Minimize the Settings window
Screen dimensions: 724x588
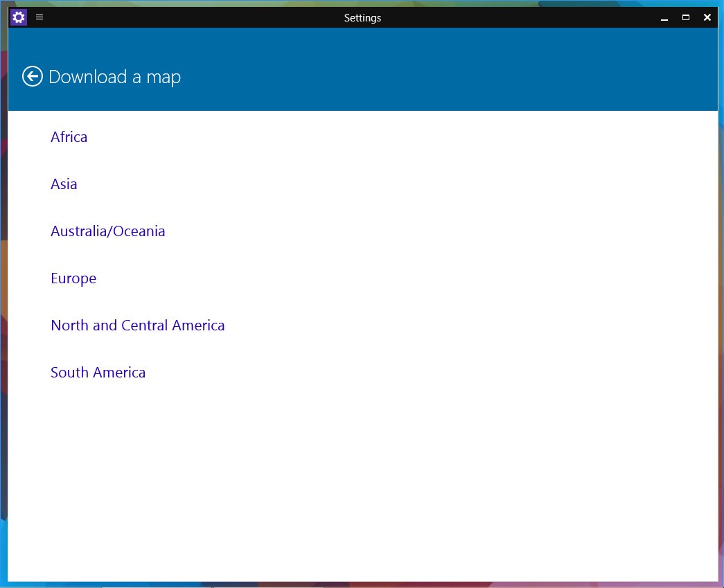[664, 18]
